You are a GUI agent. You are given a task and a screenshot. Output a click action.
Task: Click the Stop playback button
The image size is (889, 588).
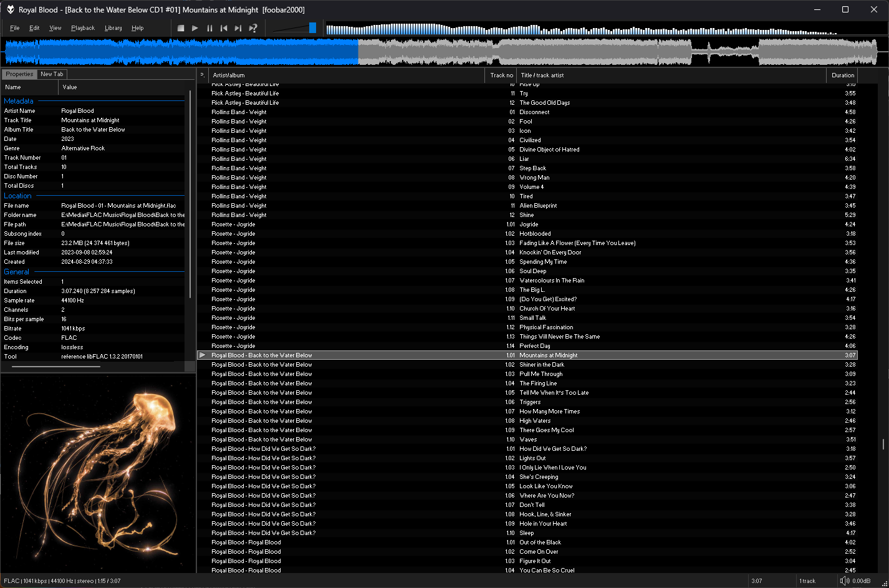[181, 28]
